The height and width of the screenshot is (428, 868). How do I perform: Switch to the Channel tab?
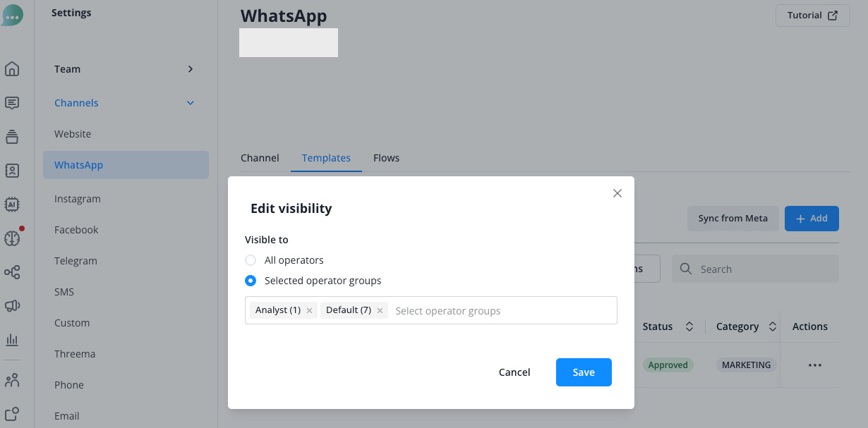pos(260,158)
